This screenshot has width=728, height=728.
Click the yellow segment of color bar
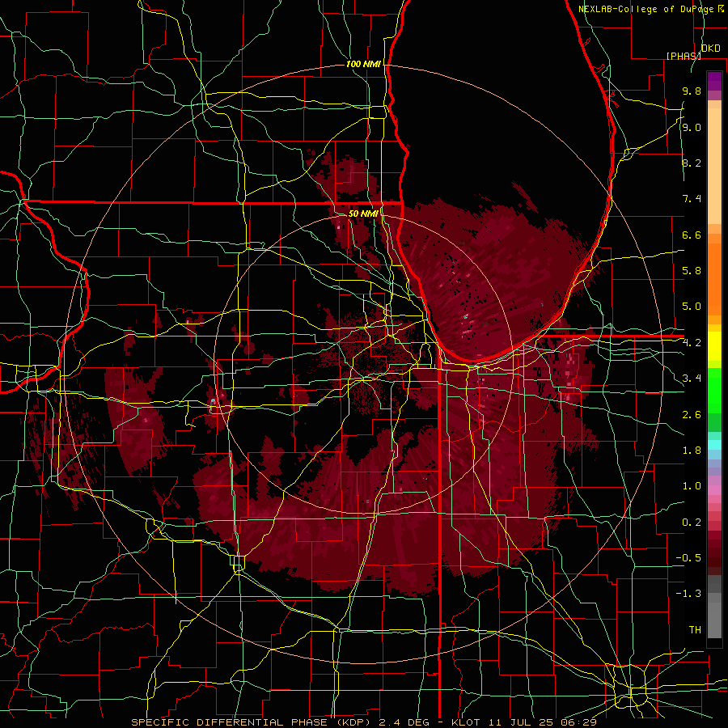[x=714, y=346]
